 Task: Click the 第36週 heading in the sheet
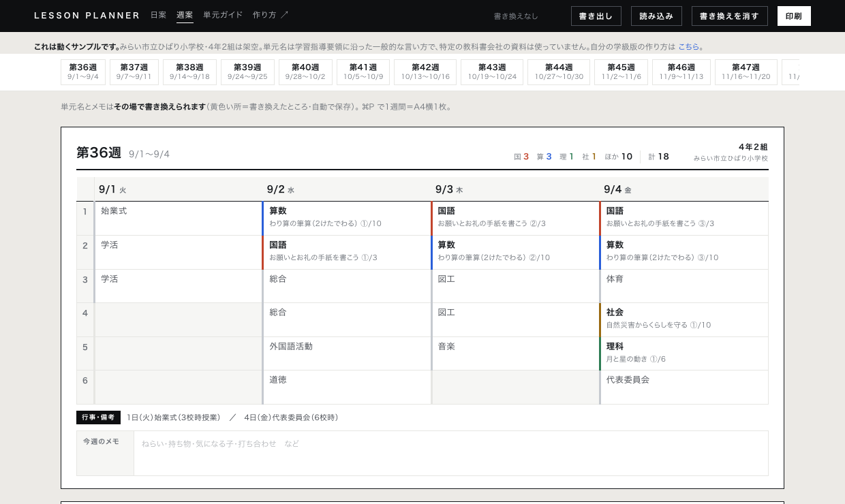point(99,153)
